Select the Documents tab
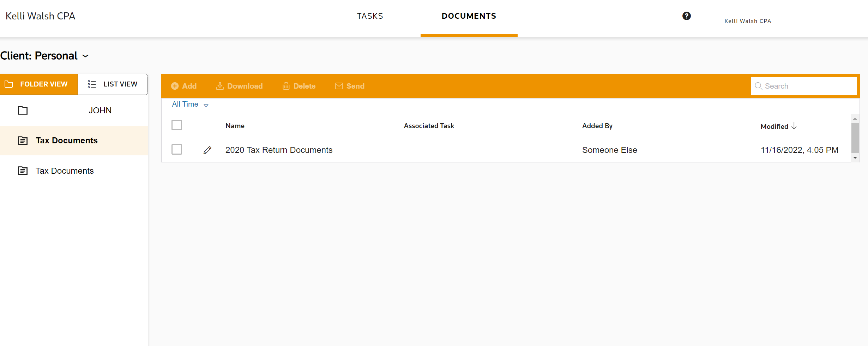 (469, 16)
